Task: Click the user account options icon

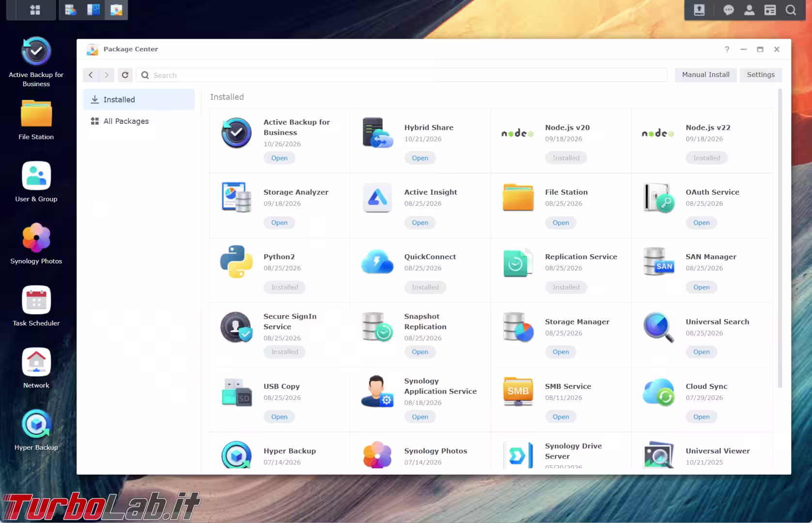Action: [749, 10]
